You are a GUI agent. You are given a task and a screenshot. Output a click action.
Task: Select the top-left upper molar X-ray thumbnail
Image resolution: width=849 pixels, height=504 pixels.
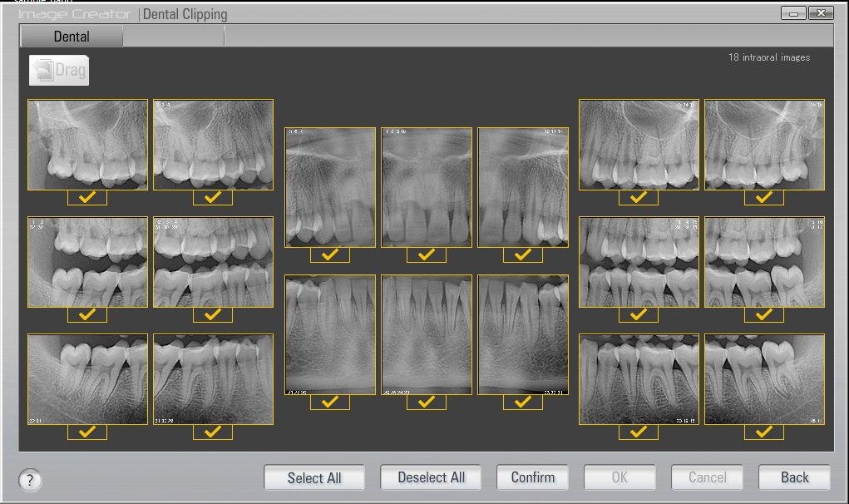pyautogui.click(x=87, y=145)
